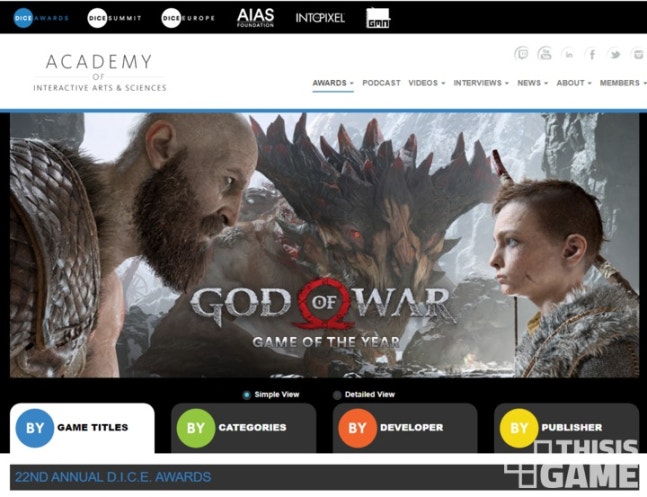Expand the News menu

pyautogui.click(x=532, y=83)
